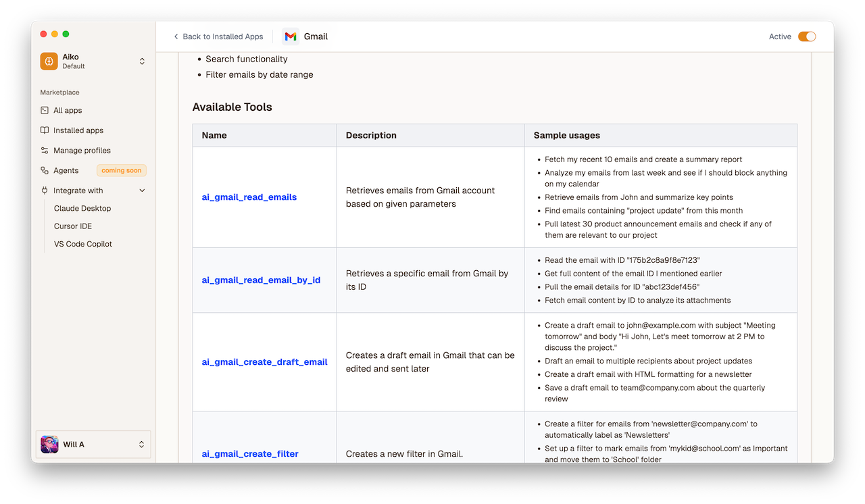Select VS Code Copilot integration
The image size is (865, 504).
[x=83, y=244]
